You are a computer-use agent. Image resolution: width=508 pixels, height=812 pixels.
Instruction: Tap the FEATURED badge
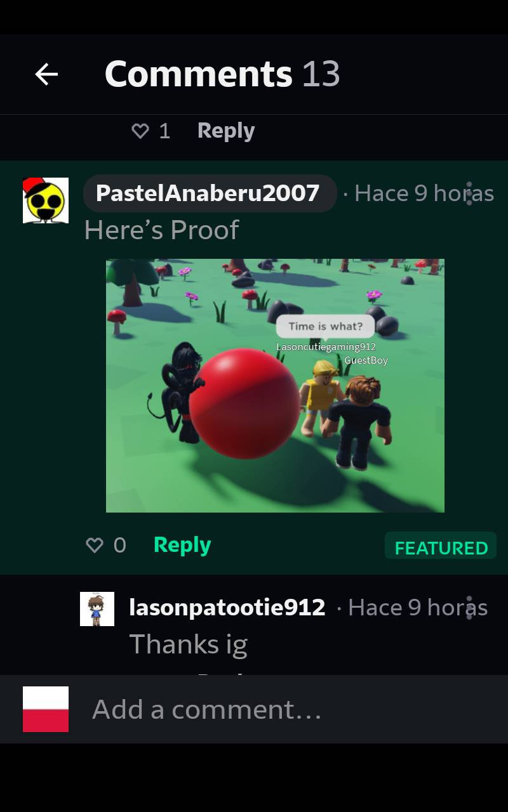click(x=441, y=547)
